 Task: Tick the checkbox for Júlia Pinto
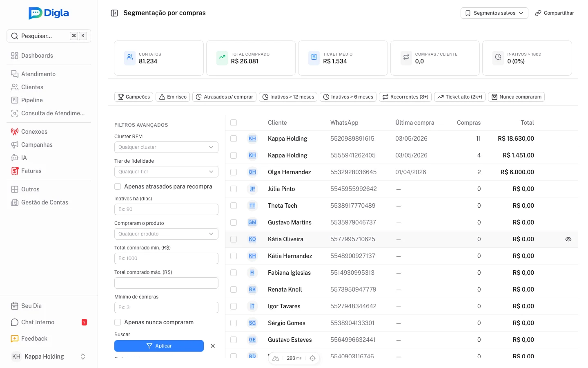(234, 189)
